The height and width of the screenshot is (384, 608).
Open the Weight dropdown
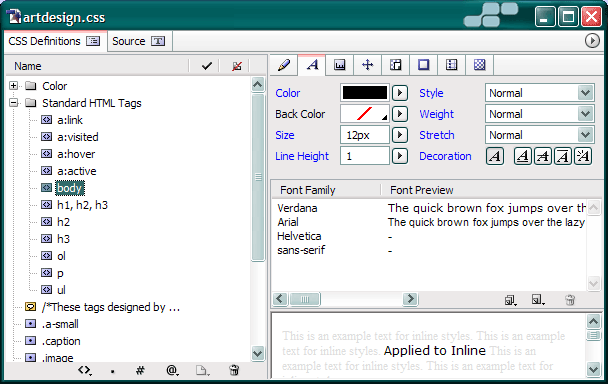pos(540,114)
